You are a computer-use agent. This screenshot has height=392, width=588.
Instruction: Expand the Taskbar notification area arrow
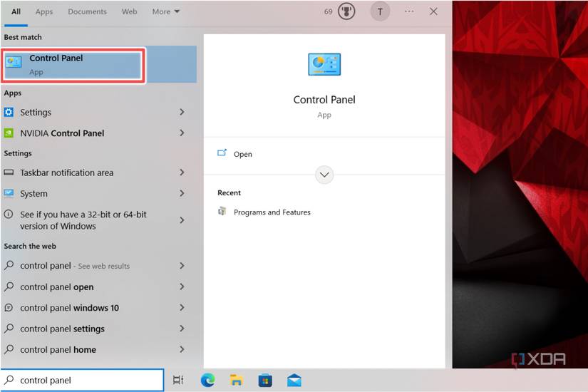coord(182,172)
